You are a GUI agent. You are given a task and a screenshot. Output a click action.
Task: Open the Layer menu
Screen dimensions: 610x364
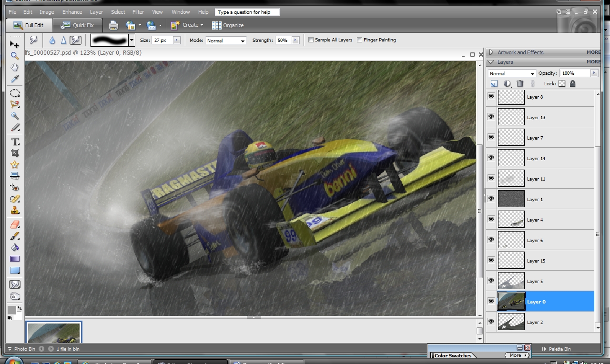(96, 12)
